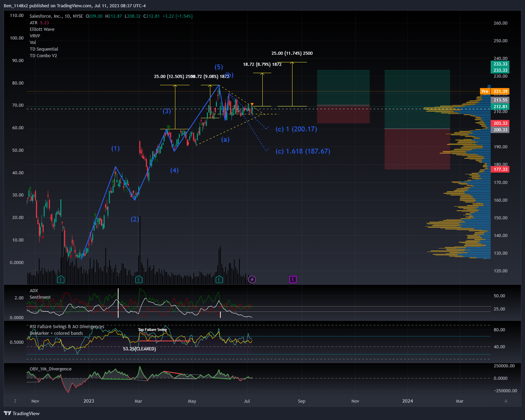Click the purple future earnings E marker
525x420 pixels.
[x=293, y=279]
